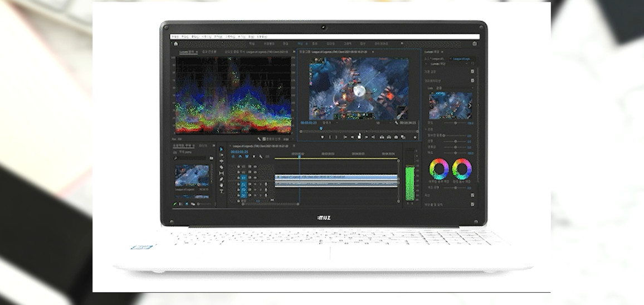Select the Slip tool
This screenshot has width=644, height=305.
pyautogui.click(x=221, y=173)
